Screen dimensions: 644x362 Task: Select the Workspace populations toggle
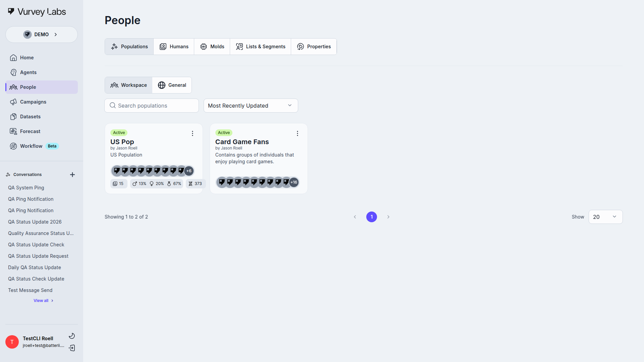[129, 85]
